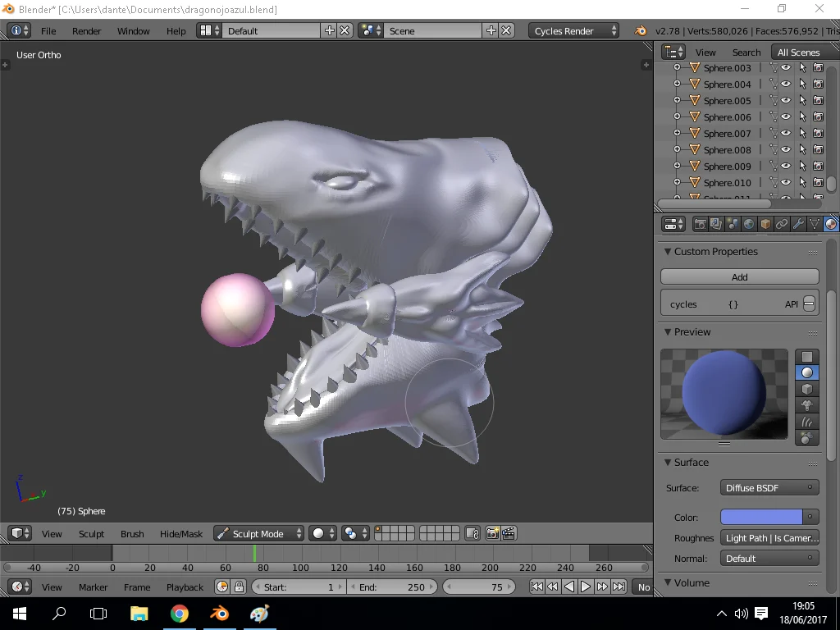This screenshot has width=840, height=630.
Task: Open the Cycles Render engine dropdown
Action: tap(573, 31)
